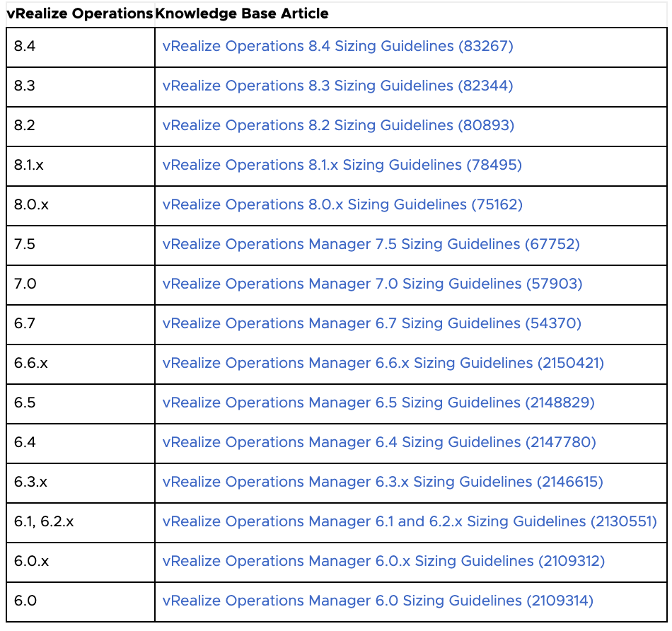Click the '6.7' version cell

coord(81,324)
